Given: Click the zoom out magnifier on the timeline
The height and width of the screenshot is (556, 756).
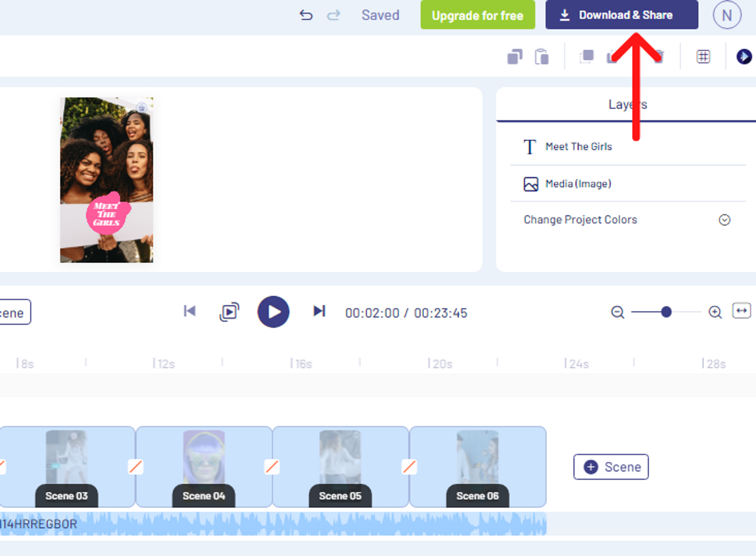Looking at the screenshot, I should pyautogui.click(x=617, y=312).
